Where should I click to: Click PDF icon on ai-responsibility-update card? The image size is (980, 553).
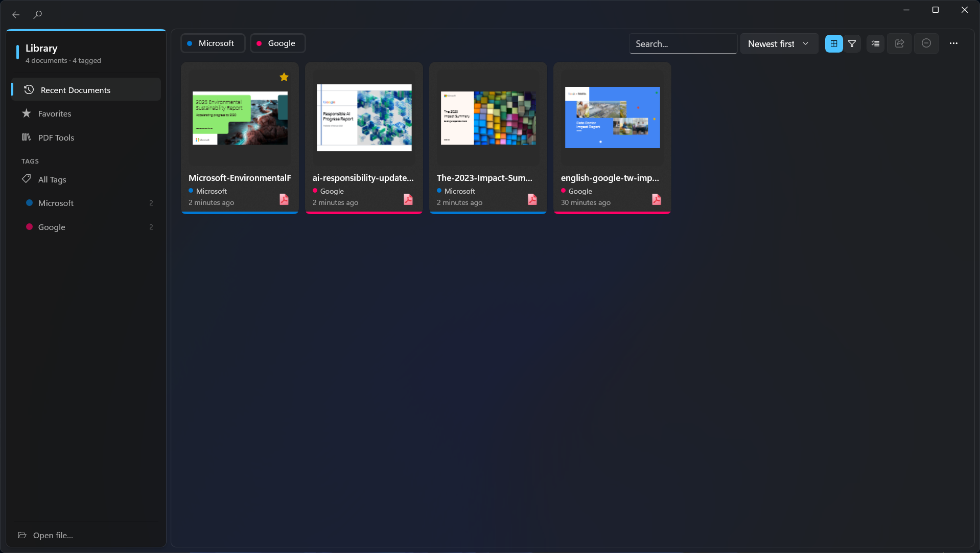(x=408, y=199)
